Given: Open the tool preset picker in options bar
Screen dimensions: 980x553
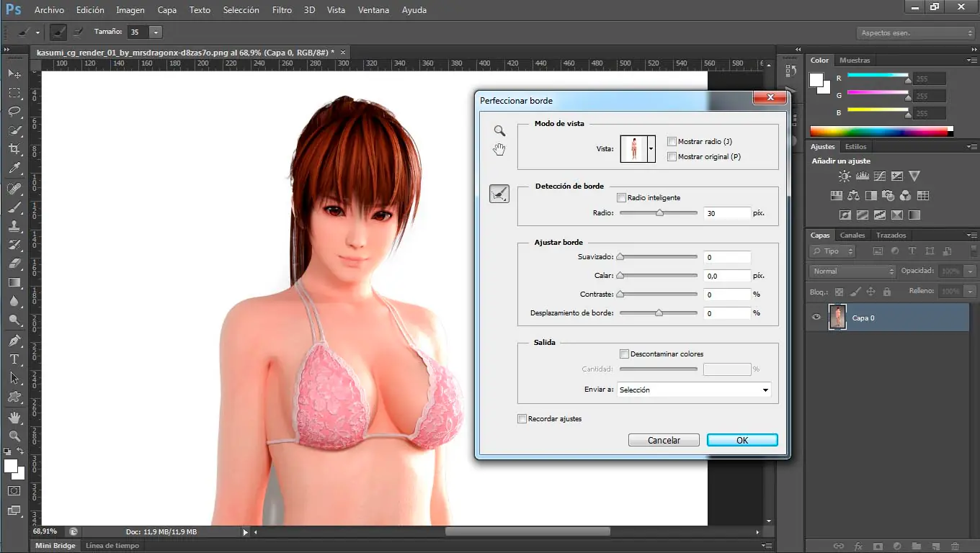Looking at the screenshot, I should pos(29,32).
